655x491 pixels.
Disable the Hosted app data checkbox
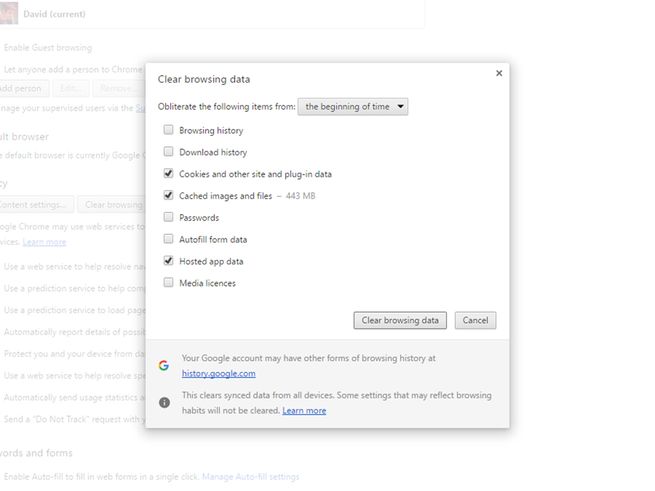click(168, 262)
